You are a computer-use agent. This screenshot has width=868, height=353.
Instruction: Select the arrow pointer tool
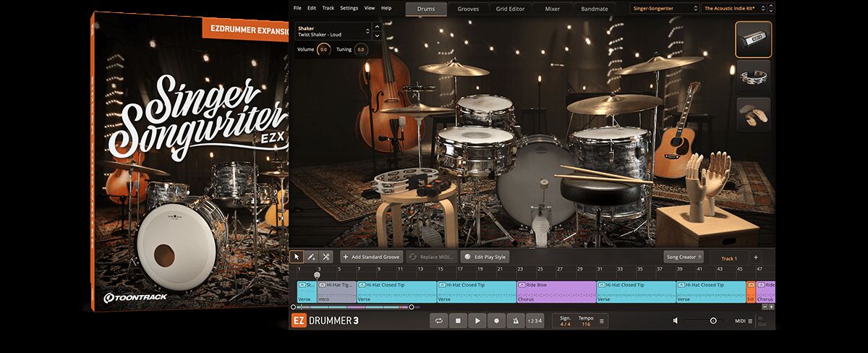pos(297,257)
